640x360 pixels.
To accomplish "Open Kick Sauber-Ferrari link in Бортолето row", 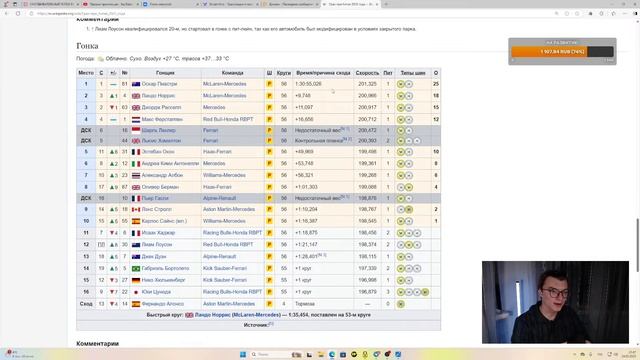I will click(x=224, y=269).
